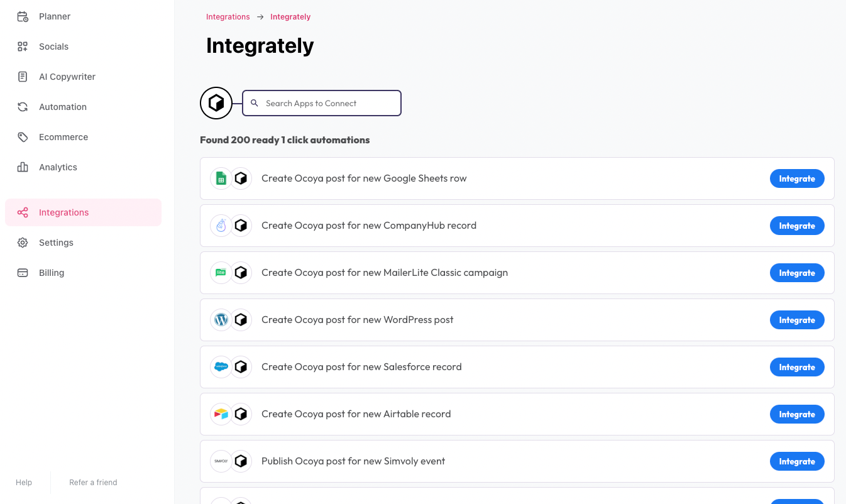Click Ocoya icon in Airtable row
846x504 pixels.
[241, 414]
